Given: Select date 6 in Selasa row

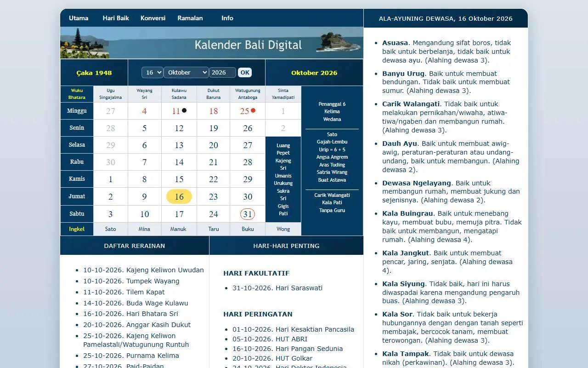Looking at the screenshot, I should 144,145.
